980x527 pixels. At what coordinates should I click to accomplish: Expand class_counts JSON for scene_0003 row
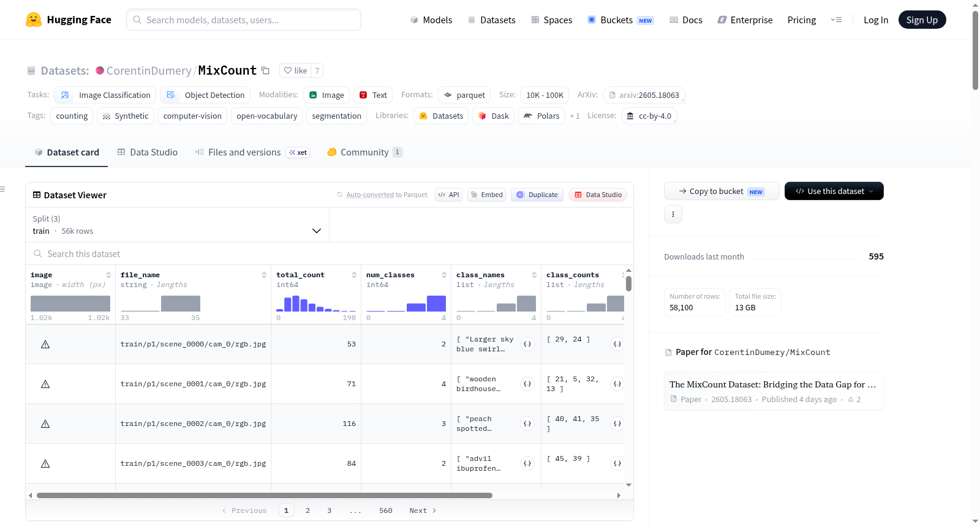click(617, 463)
